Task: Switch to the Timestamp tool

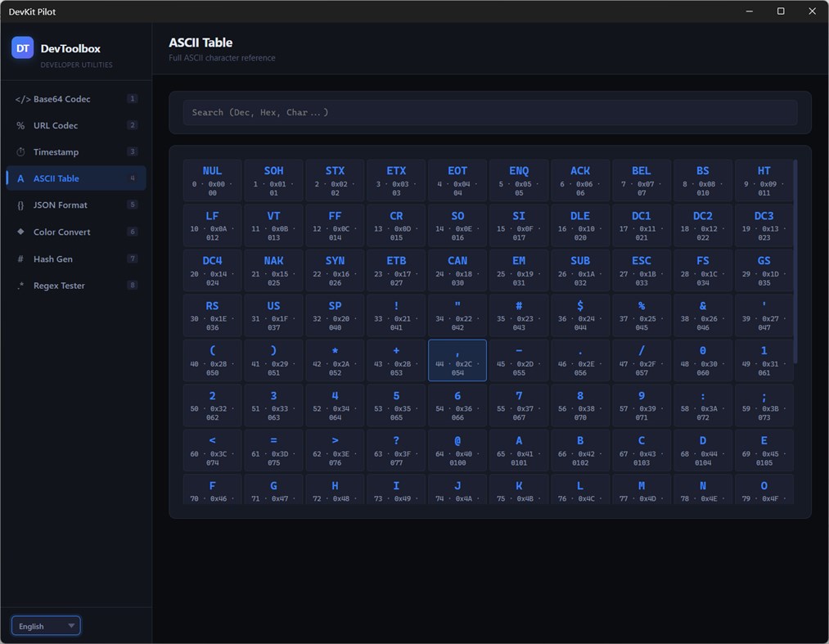Action: coord(76,151)
